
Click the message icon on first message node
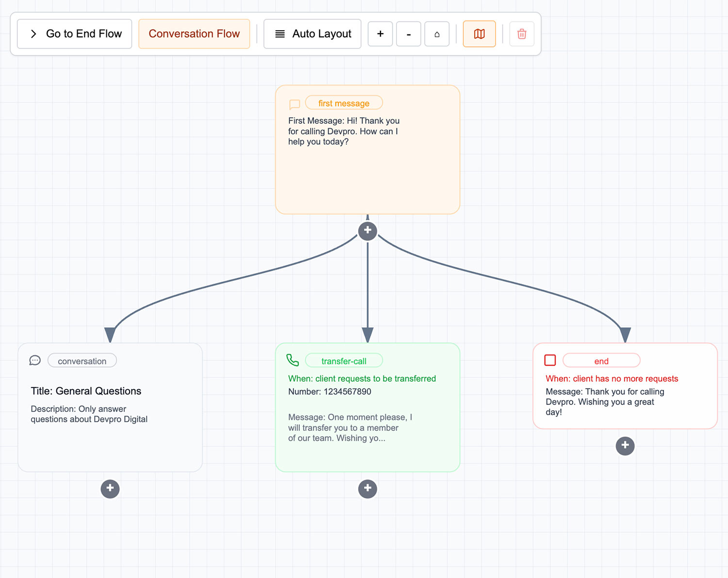295,104
